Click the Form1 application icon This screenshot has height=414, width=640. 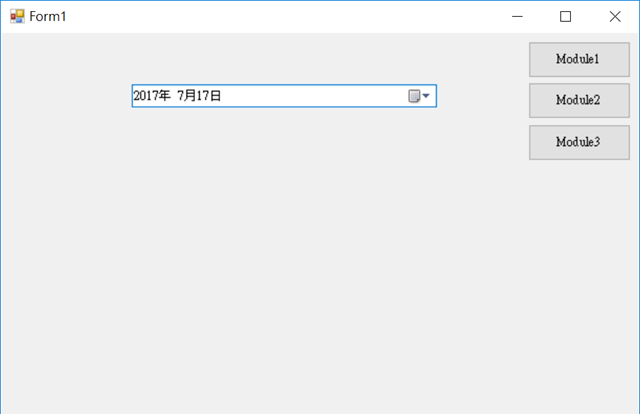pyautogui.click(x=17, y=16)
